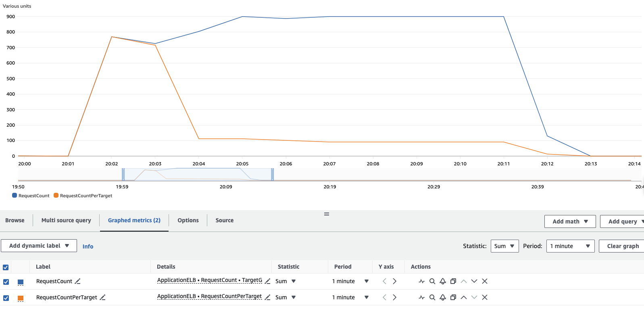Click the waveform icon in RequestCount row
This screenshot has height=311, width=644.
point(422,281)
